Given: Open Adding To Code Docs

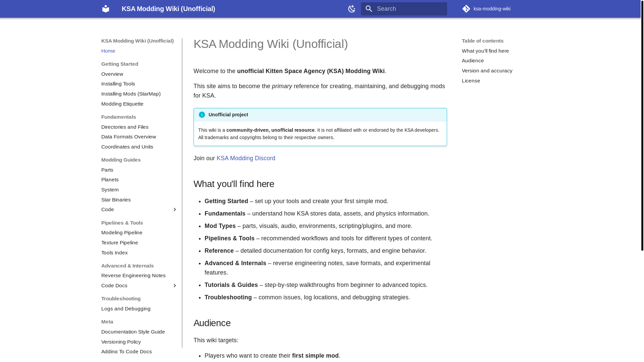Looking at the screenshot, I should (x=126, y=352).
